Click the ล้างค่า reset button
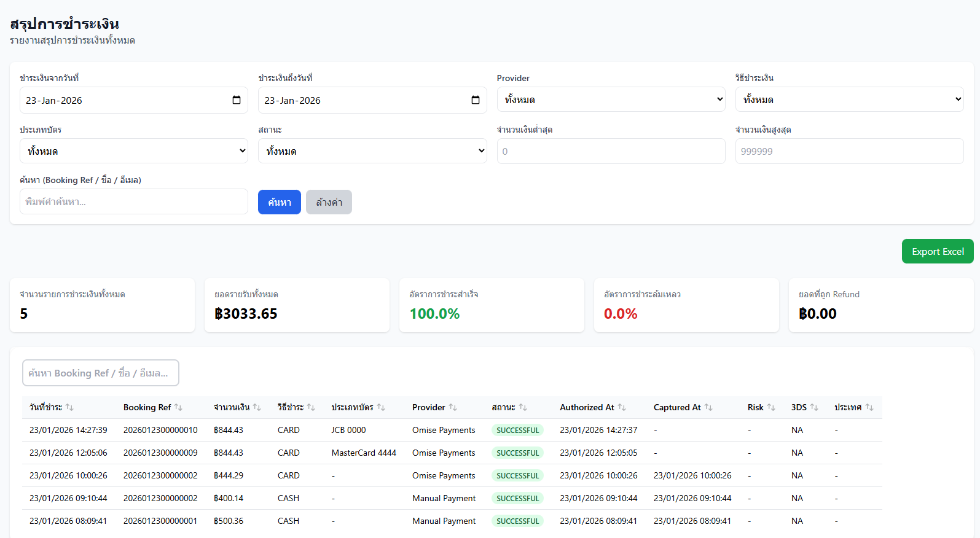The width and height of the screenshot is (980, 538). tap(329, 202)
